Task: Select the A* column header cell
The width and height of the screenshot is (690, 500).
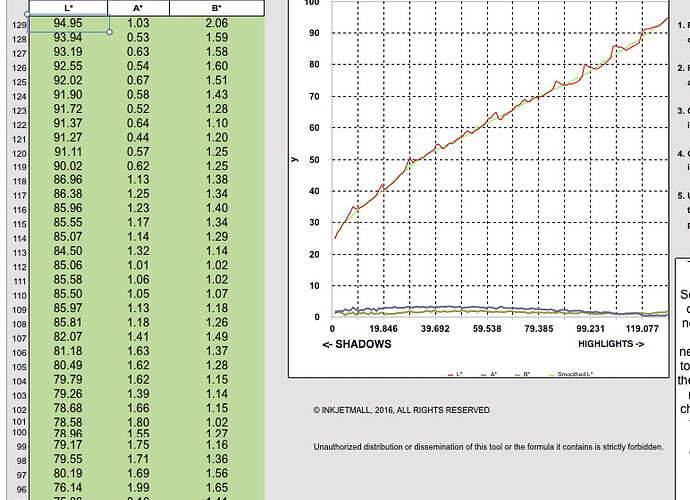Action: [x=138, y=8]
